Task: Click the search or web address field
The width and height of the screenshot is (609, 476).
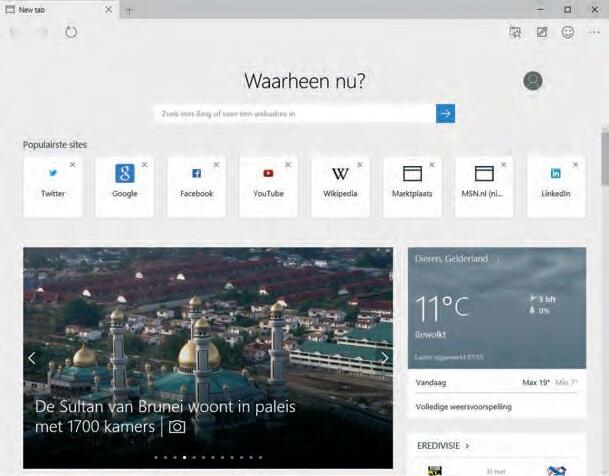Action: (x=295, y=113)
